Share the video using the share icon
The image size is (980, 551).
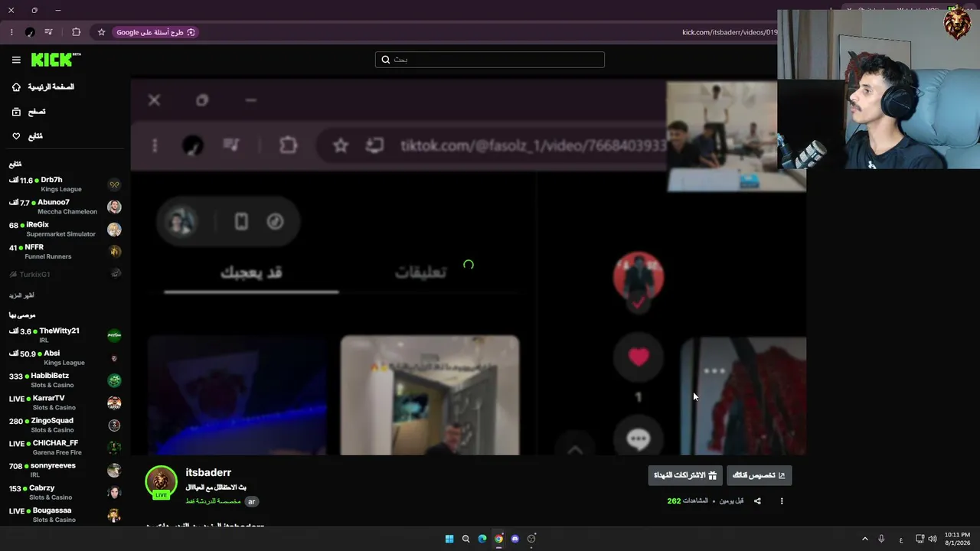pyautogui.click(x=757, y=501)
